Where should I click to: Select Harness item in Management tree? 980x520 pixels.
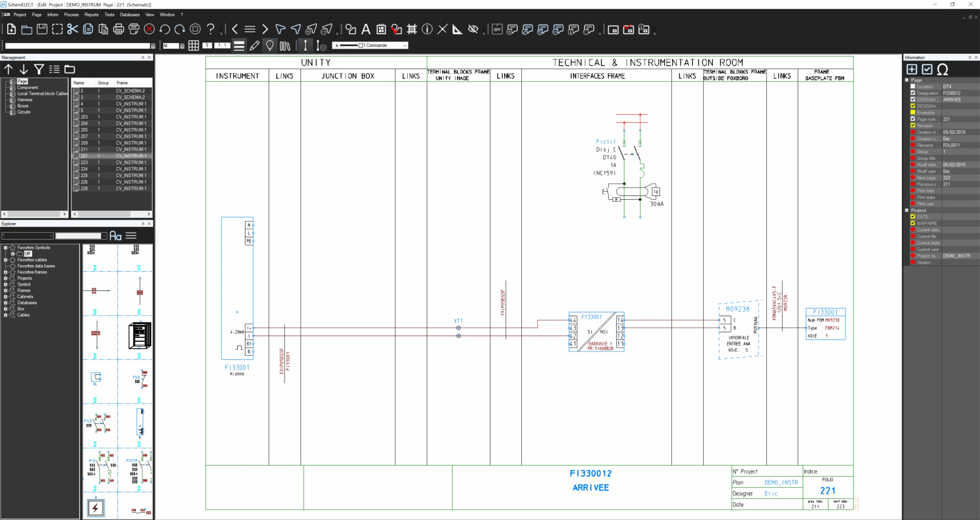[24, 100]
